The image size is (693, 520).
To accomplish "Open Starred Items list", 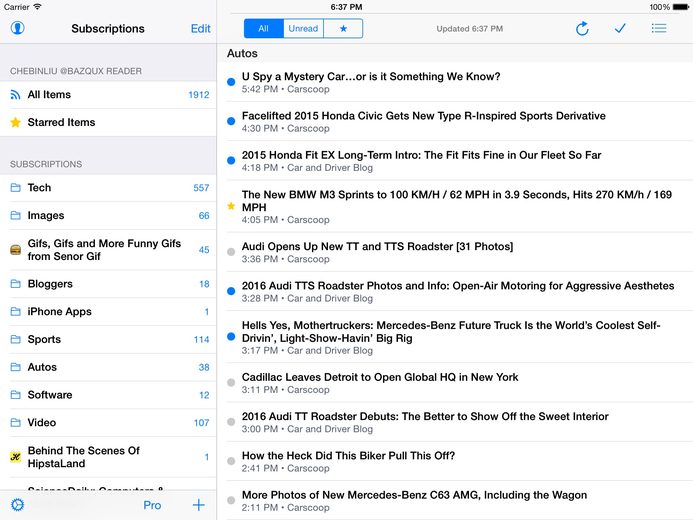I will pos(109,122).
